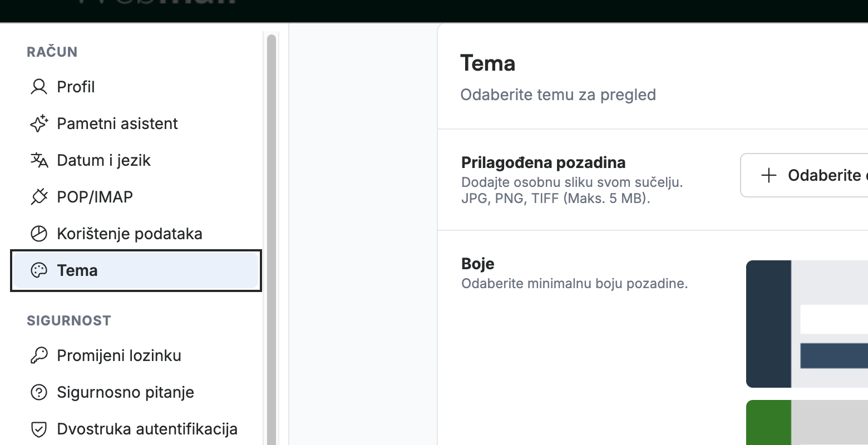868x445 pixels.
Task: Click the Datum i jezik translate icon
Action: (39, 160)
